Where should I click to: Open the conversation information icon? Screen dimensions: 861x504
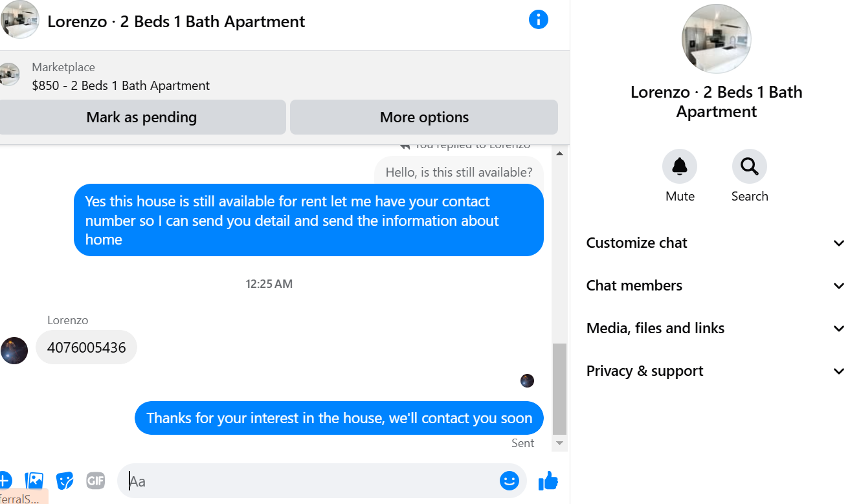click(x=539, y=19)
